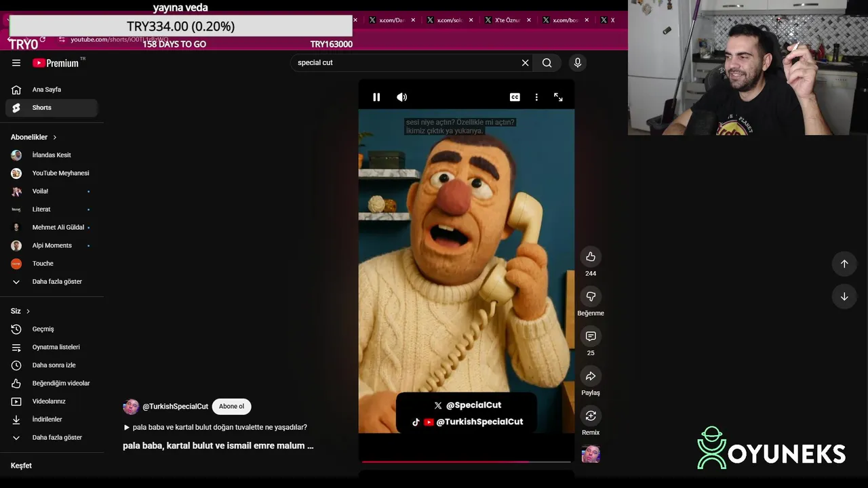Image resolution: width=868 pixels, height=488 pixels.
Task: Mute the Short's volume
Action: pyautogui.click(x=402, y=97)
